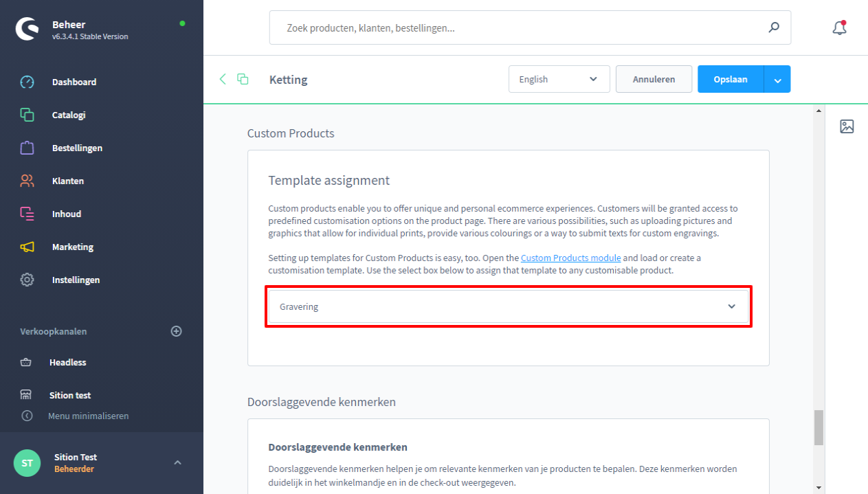Click the Shopware logo
The height and width of the screenshot is (494, 868).
[27, 29]
